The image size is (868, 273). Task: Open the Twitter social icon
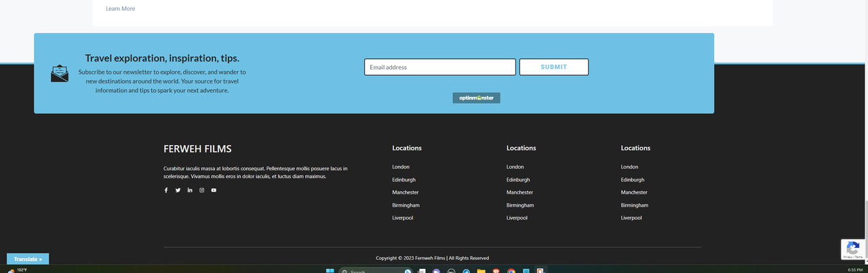pyautogui.click(x=178, y=190)
